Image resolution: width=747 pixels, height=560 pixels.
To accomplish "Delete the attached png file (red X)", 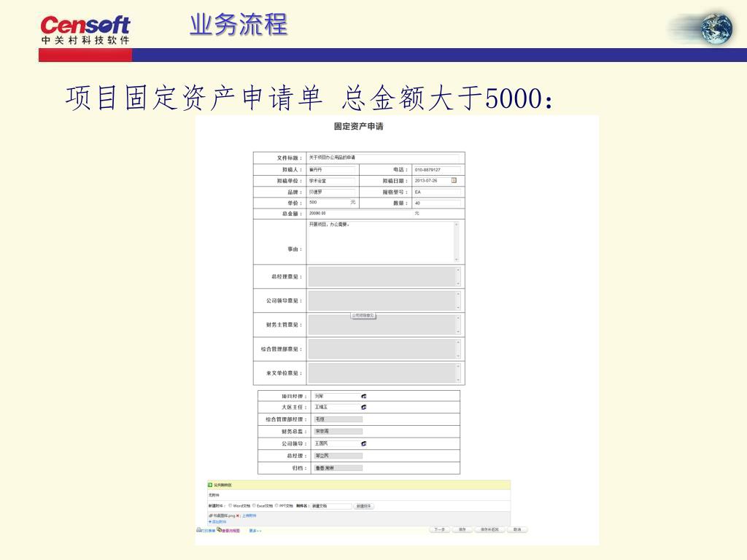I will pyautogui.click(x=238, y=516).
